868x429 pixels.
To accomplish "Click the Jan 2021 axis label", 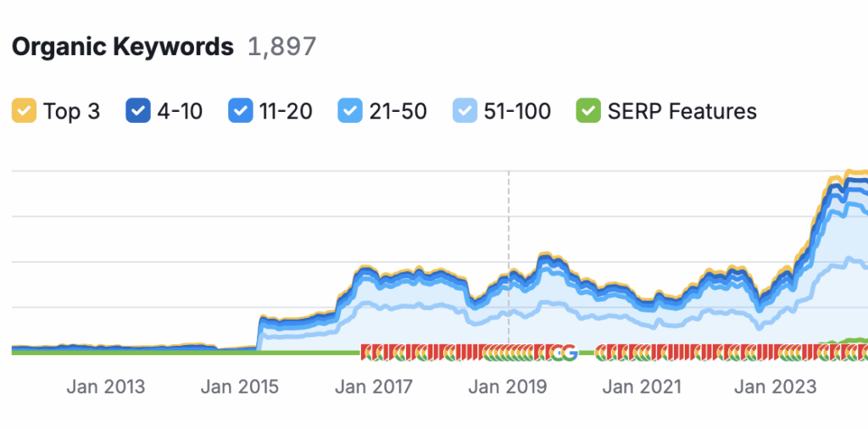I will pos(642,387).
